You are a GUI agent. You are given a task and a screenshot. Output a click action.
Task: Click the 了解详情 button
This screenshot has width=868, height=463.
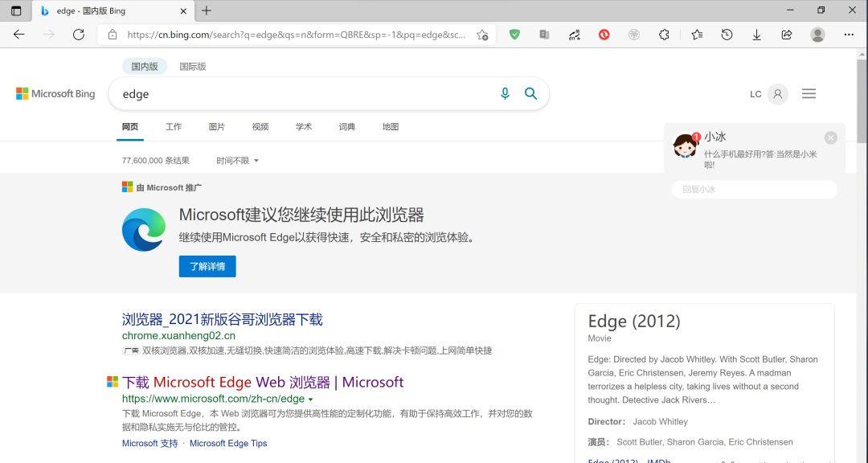point(207,266)
